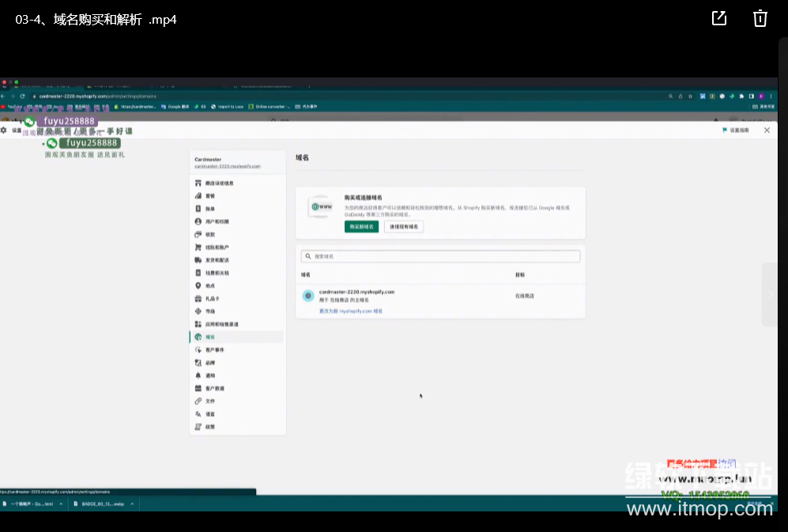
Task: Click the 市场 globe icon
Action: (198, 311)
